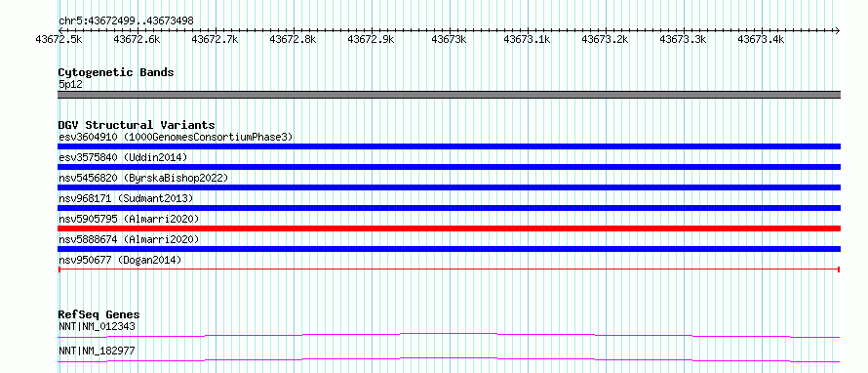Click the 43672.8k ruler tick label

pos(293,39)
